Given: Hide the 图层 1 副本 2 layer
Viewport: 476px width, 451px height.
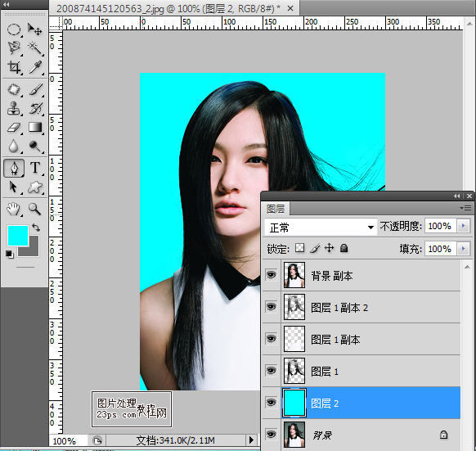Looking at the screenshot, I should [x=271, y=306].
